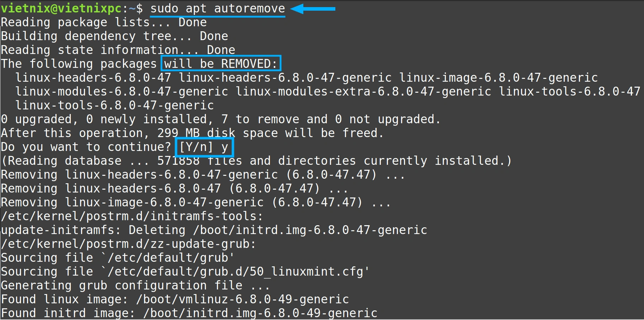Click the highlighted '[Y/n] y' confirmation
644x320 pixels.
204,147
